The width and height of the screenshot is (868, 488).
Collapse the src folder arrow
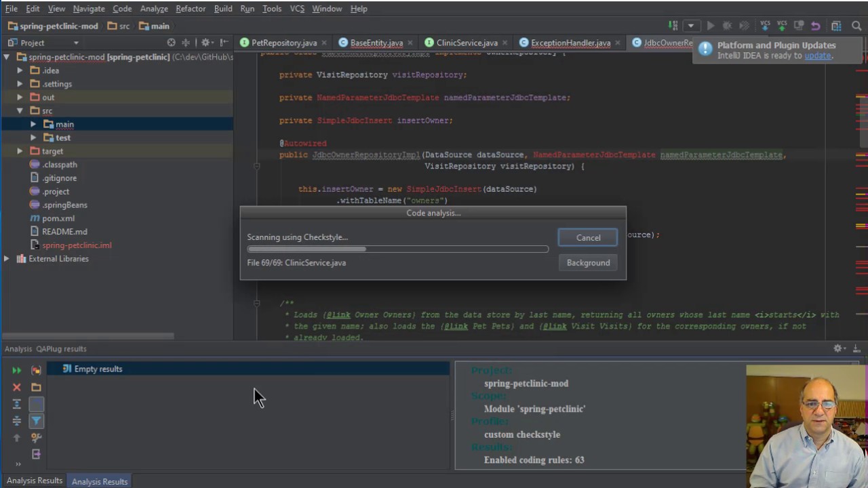(20, 110)
